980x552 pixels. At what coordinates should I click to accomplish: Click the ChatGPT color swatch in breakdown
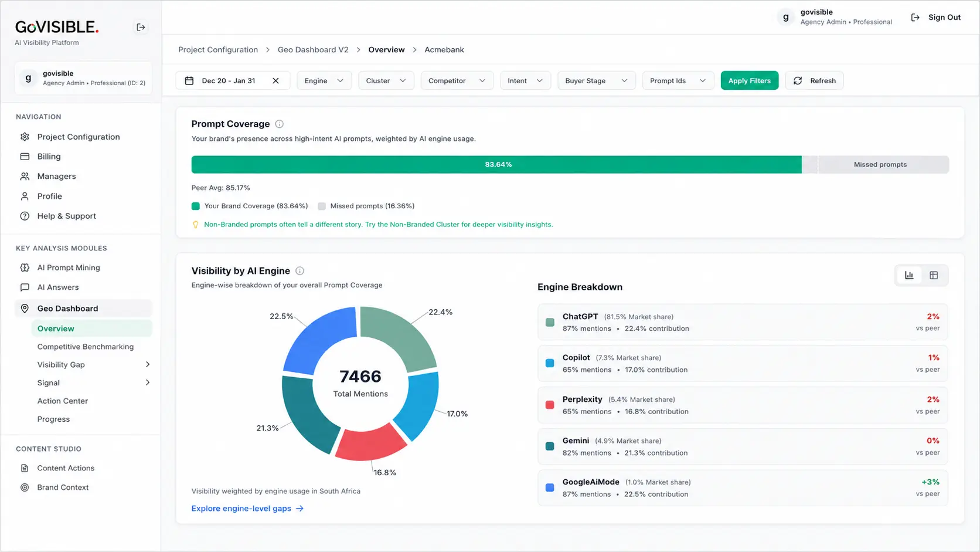pyautogui.click(x=550, y=323)
